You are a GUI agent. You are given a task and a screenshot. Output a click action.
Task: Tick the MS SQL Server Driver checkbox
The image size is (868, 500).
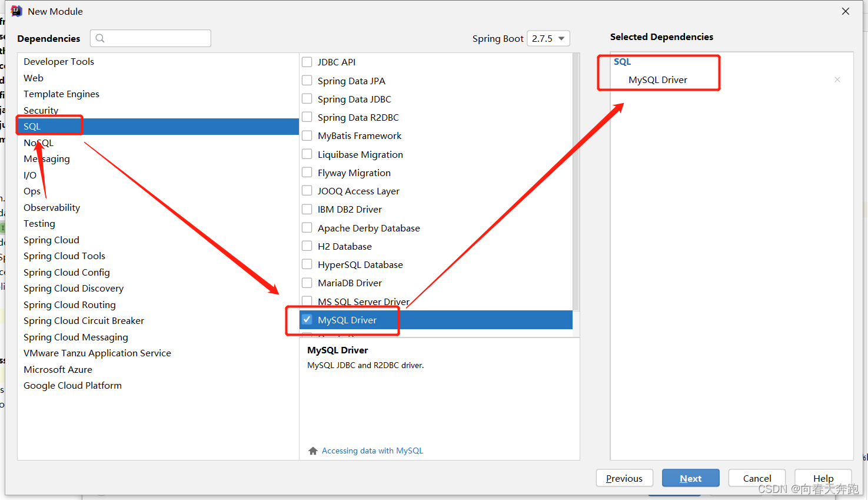(x=307, y=302)
